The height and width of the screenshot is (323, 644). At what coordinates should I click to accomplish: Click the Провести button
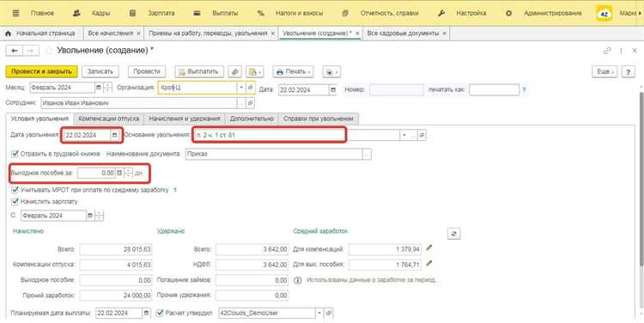147,71
